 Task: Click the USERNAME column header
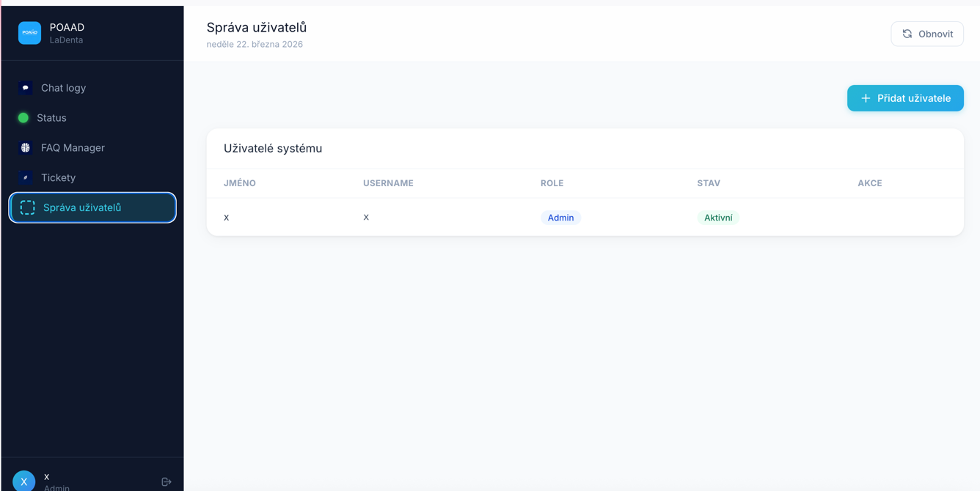[388, 183]
